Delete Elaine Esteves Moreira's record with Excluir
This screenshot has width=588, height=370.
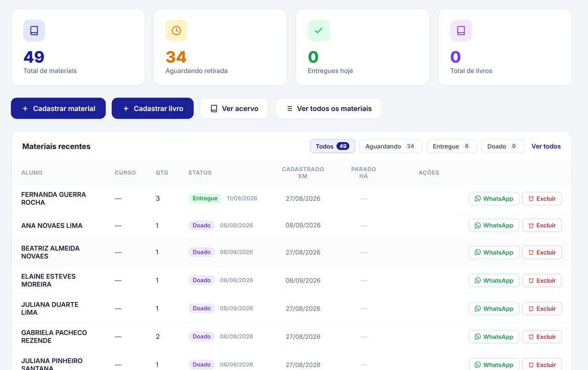coord(542,280)
